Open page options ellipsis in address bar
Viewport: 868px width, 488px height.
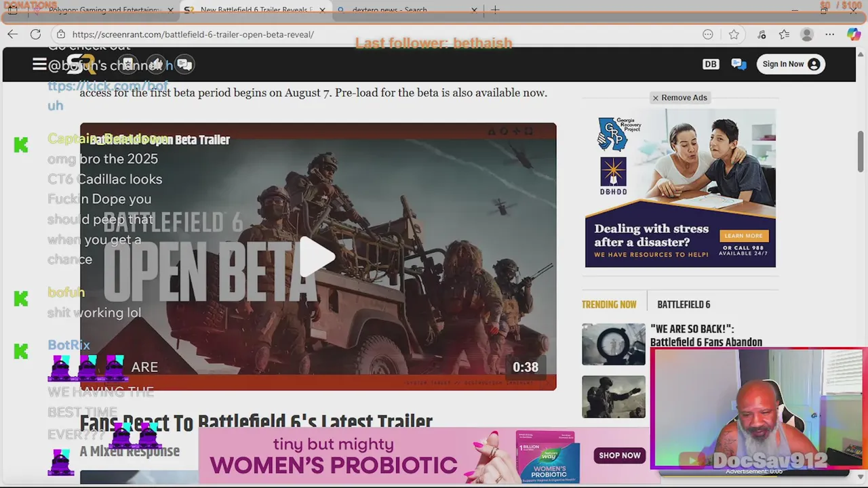(708, 35)
